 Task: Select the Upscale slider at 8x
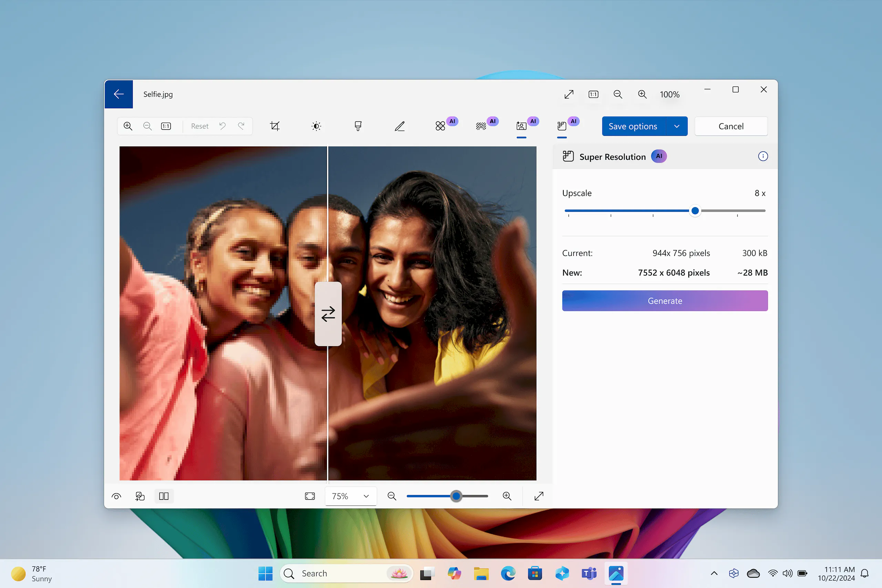[x=694, y=210]
